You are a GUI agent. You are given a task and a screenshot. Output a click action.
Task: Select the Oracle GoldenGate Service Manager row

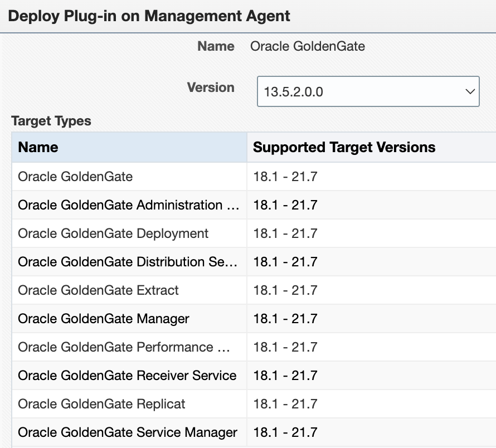coord(254,432)
